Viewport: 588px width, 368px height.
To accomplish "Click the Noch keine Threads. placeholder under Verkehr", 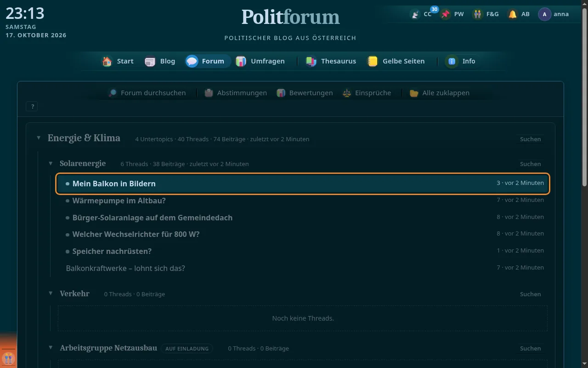I will (x=303, y=318).
